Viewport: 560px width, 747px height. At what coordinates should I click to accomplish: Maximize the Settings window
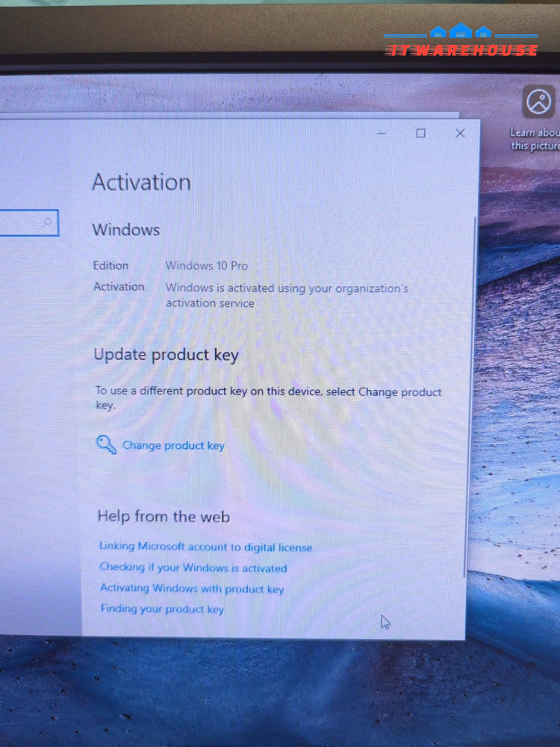coord(420,134)
